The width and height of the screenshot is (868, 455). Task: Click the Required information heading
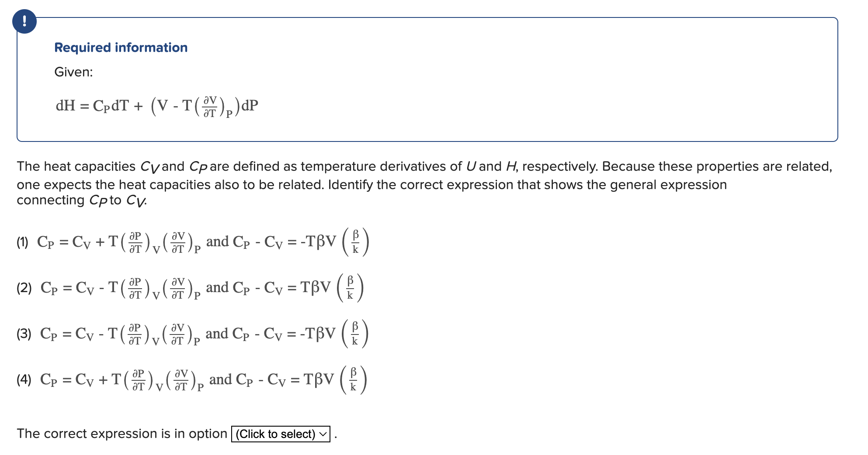(121, 48)
